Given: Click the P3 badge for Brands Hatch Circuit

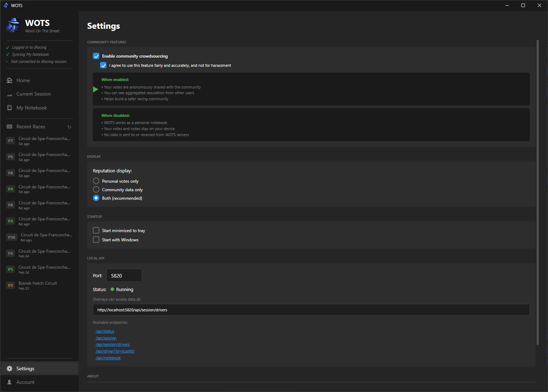Looking at the screenshot, I should tap(10, 285).
